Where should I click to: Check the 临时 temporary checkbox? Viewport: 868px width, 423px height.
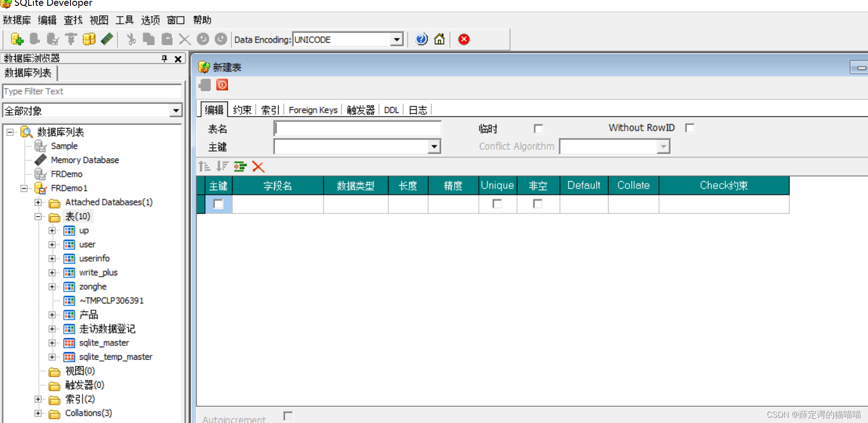pos(539,129)
